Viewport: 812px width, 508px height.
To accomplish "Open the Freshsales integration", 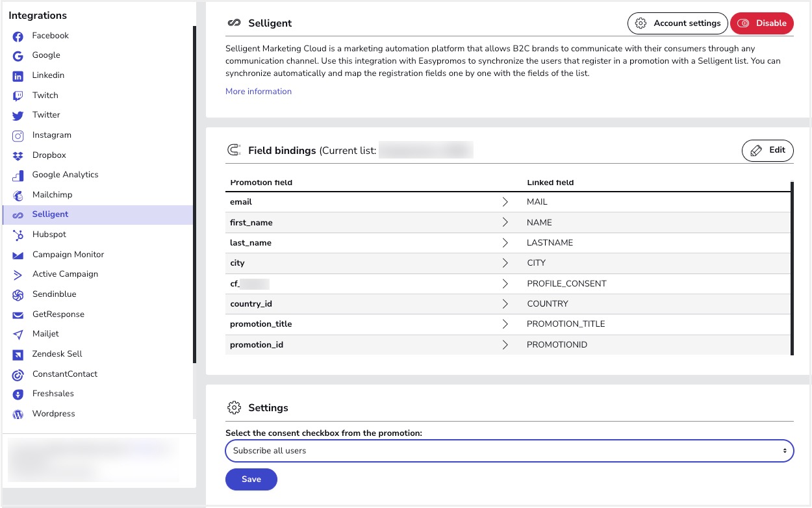I will 53,394.
